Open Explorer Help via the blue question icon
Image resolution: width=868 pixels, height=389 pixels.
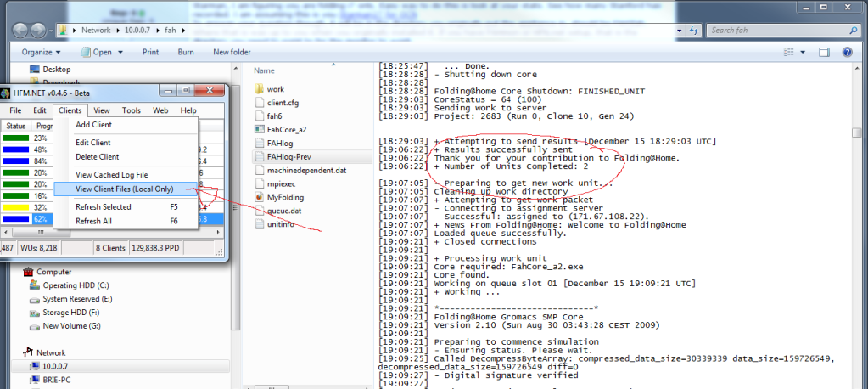coord(847,52)
